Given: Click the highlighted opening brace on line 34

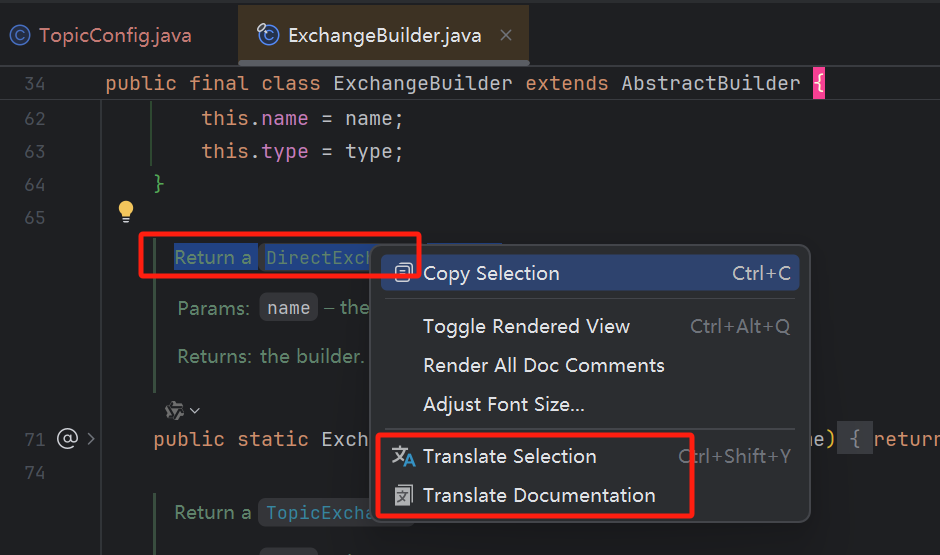Looking at the screenshot, I should coord(818,83).
